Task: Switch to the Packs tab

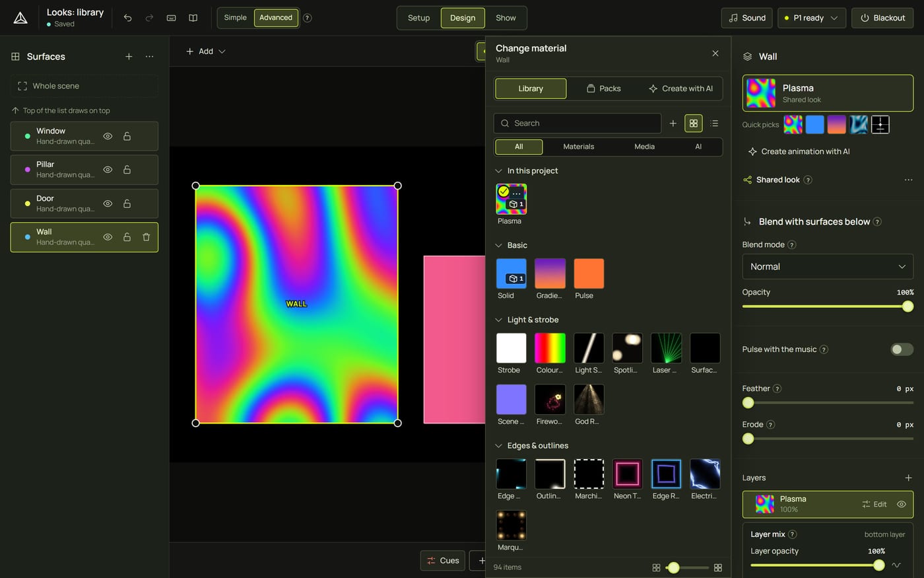Action: click(x=604, y=89)
